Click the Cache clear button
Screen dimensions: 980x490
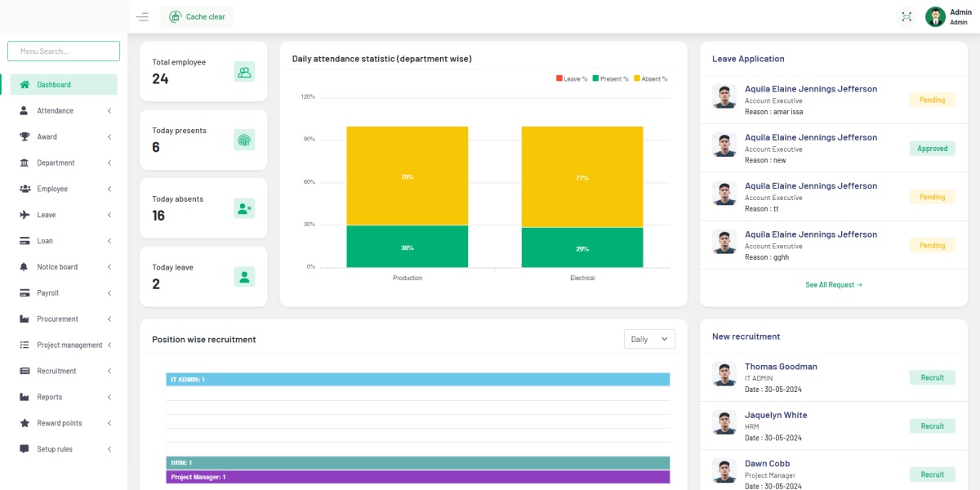coord(197,16)
